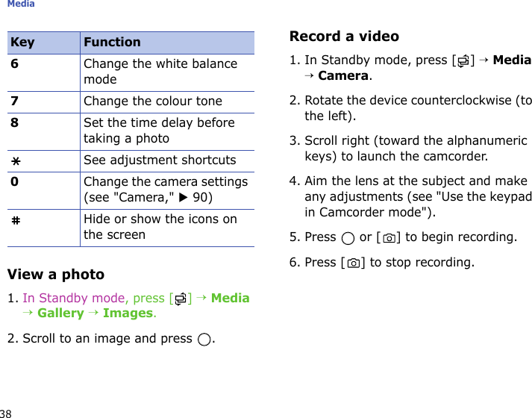Screen dimensions: 532x418
Task: Click the round OK key icon in begin recording step
Action: point(347,238)
